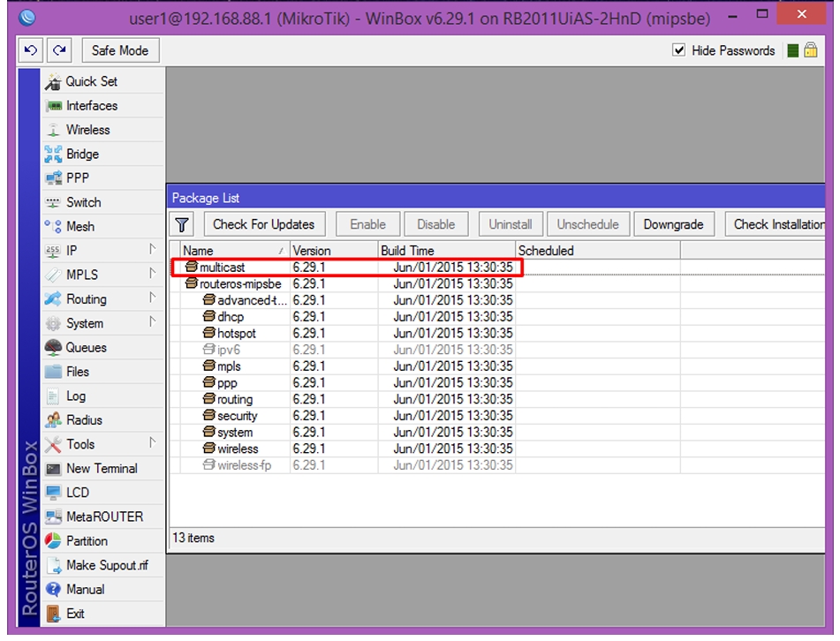The width and height of the screenshot is (840, 641).
Task: Open the Log menu item
Action: [103, 396]
